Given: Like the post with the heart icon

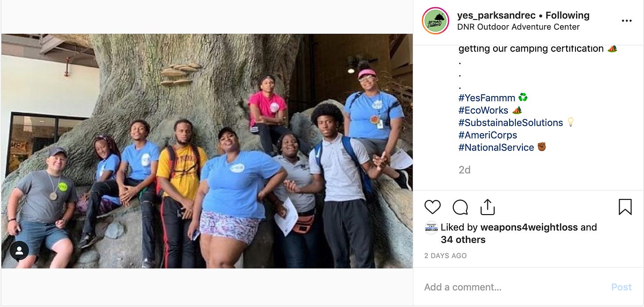Looking at the screenshot, I should [x=433, y=207].
